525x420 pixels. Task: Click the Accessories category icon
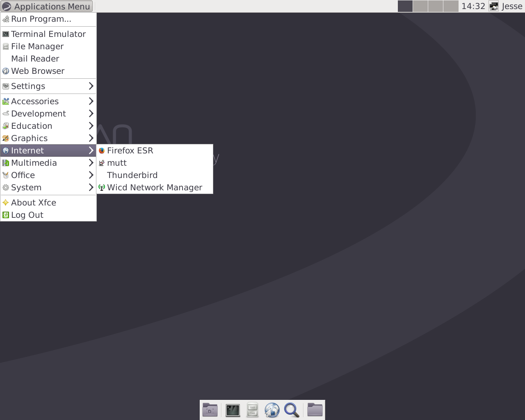pos(6,101)
